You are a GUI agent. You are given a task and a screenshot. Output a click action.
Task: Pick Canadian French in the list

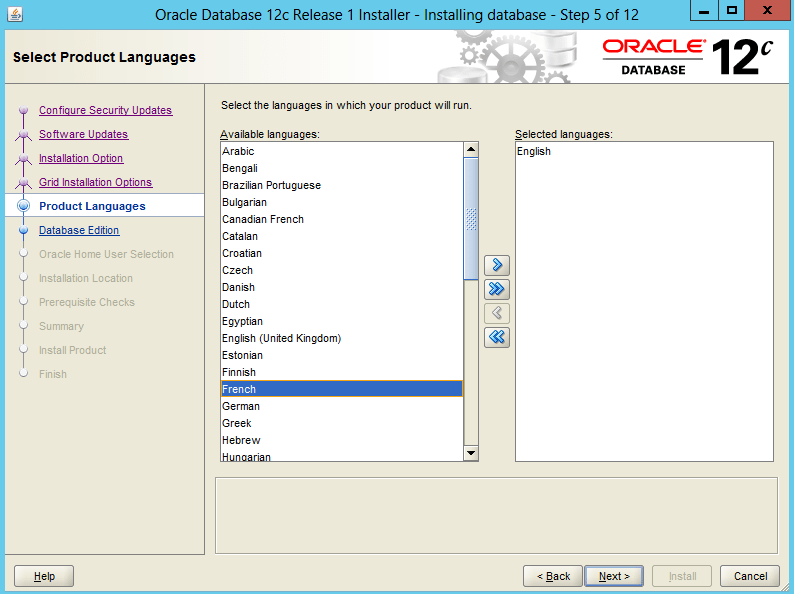342,219
